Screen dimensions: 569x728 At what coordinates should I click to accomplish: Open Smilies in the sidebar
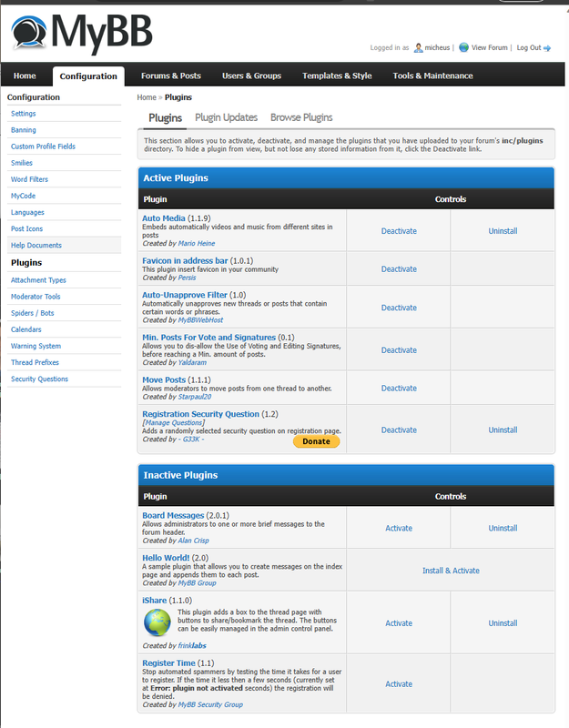22,163
